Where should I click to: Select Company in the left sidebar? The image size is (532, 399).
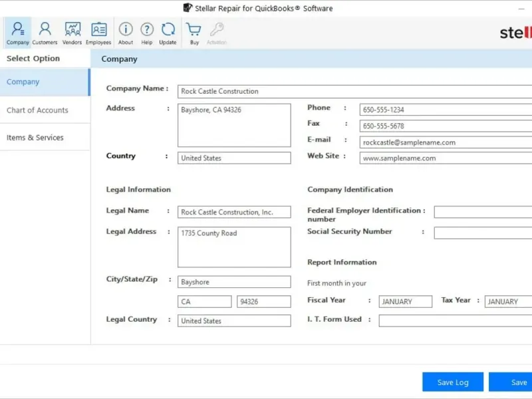tap(45, 82)
